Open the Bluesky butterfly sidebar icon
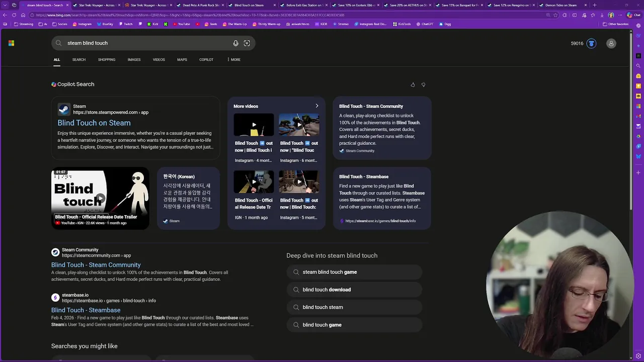Screen dimensions: 644x362 [x=638, y=156]
